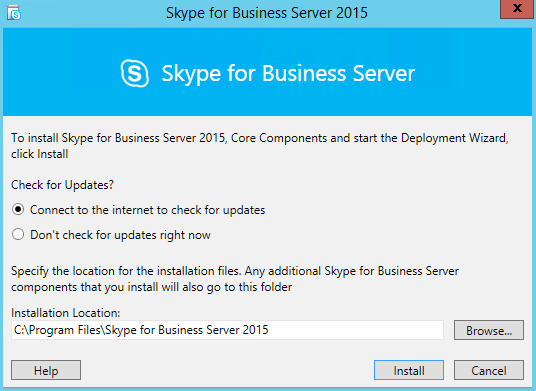
Task: Click the 'Skype for Business Server' banner heading
Action: click(288, 73)
